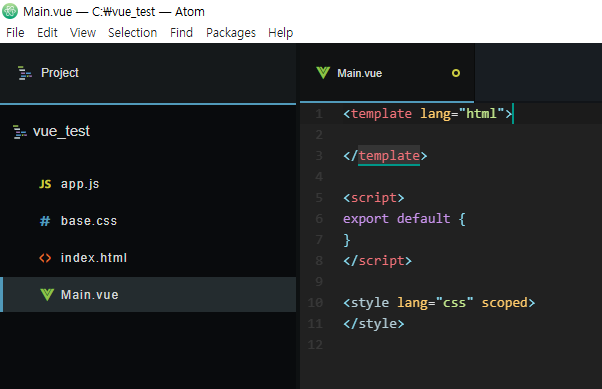Screen dimensions: 602x389
Task: Click line number 10 in the gutter
Action: click(315, 303)
